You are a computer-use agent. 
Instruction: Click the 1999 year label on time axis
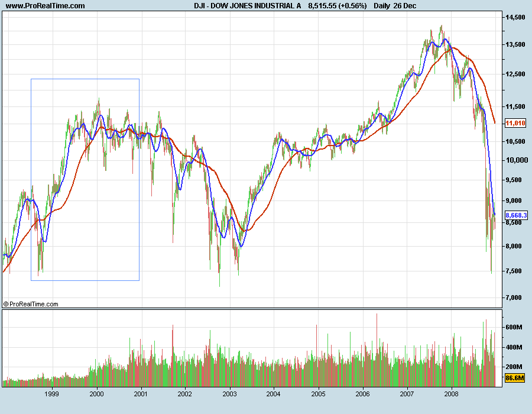(x=51, y=394)
